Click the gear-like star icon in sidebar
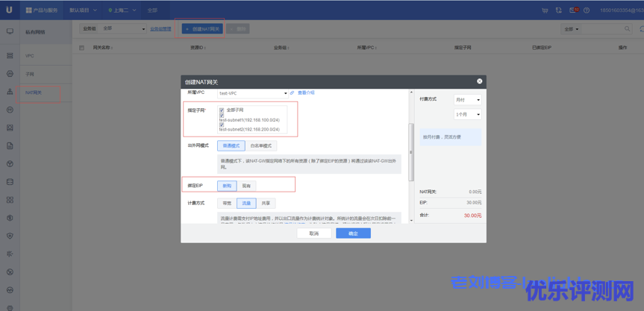644x311 pixels. 10,254
